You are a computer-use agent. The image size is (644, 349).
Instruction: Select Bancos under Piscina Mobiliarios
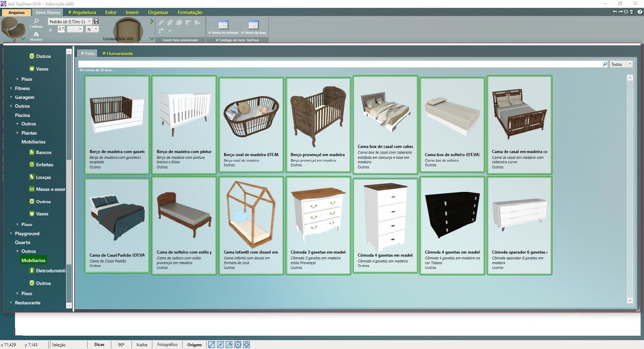point(44,152)
